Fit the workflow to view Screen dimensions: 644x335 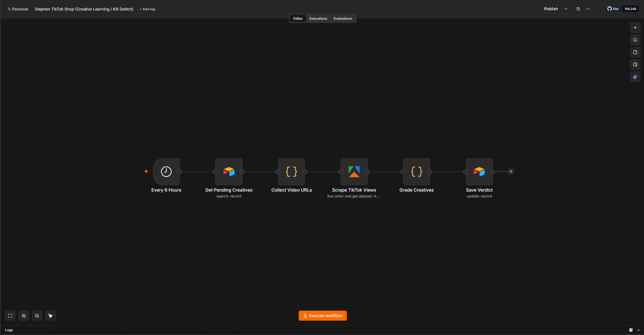pyautogui.click(x=10, y=316)
